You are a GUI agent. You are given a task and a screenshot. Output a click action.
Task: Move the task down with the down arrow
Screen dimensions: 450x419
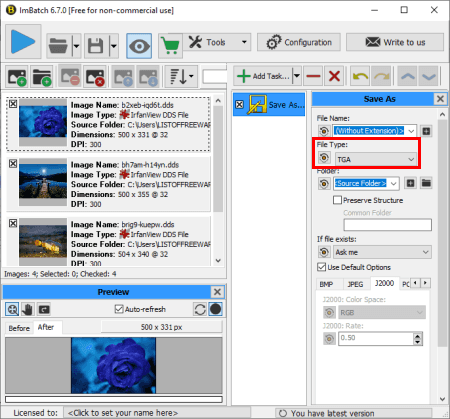(429, 76)
